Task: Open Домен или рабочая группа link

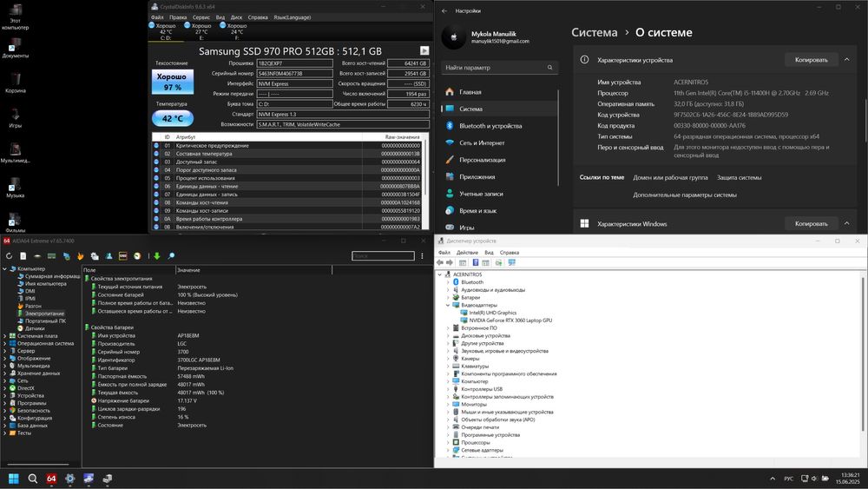Action: click(670, 178)
